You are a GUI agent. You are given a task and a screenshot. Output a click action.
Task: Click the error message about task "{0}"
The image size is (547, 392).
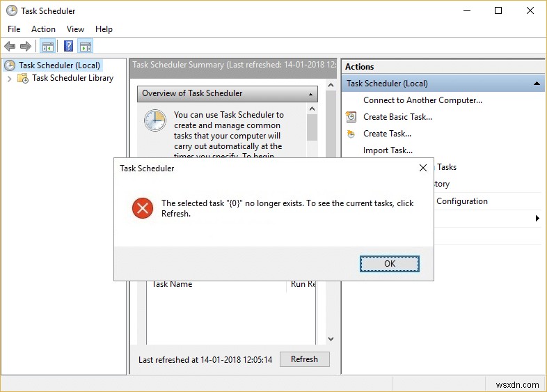287,208
